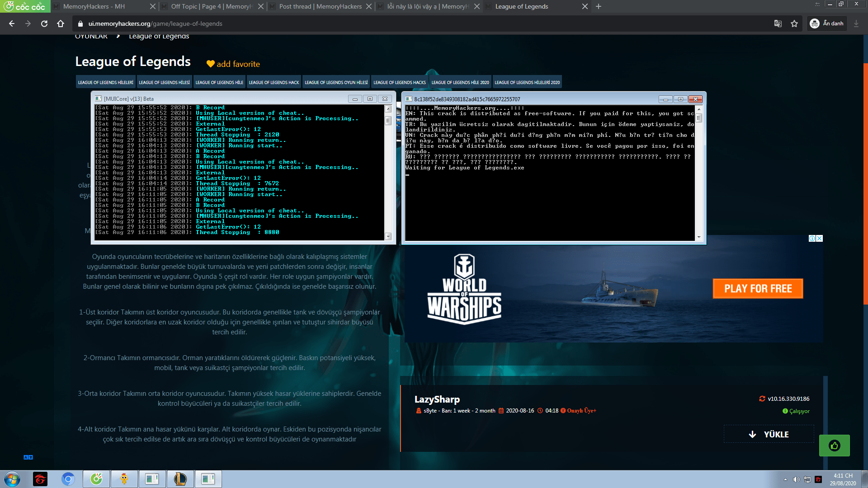Open LEAGUE OF LEGENDS HİLELERİ tag

coord(106,82)
